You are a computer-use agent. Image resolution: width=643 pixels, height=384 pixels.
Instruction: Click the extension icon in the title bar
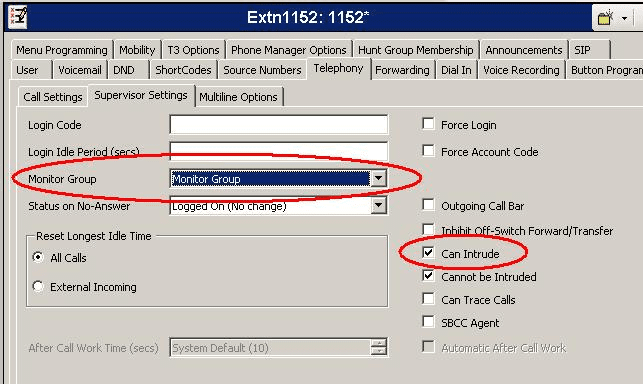[18, 17]
